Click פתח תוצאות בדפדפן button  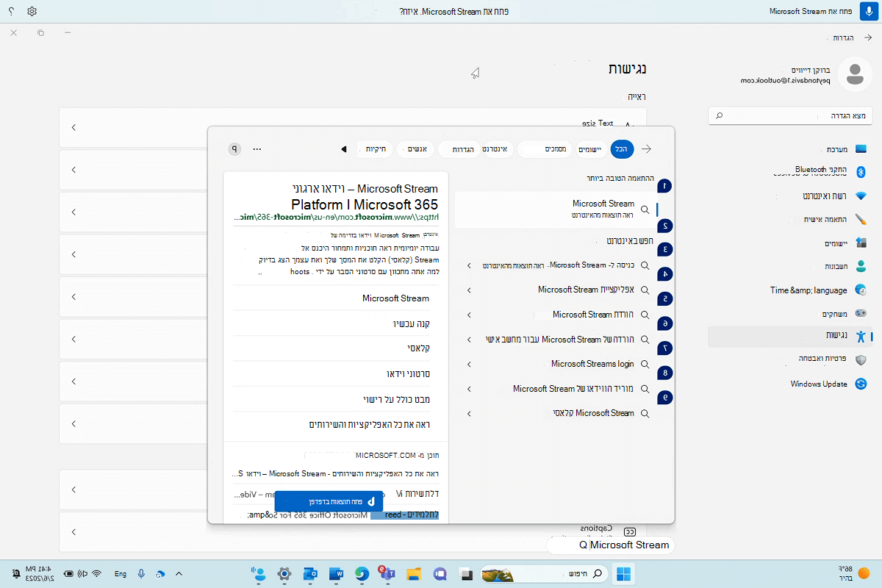pyautogui.click(x=329, y=501)
